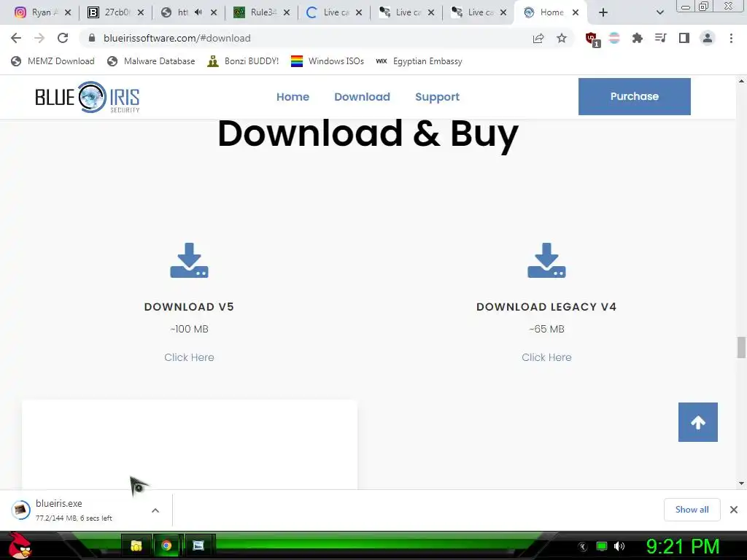The image size is (747, 560).
Task: Click the system tray volume icon
Action: 619,546
